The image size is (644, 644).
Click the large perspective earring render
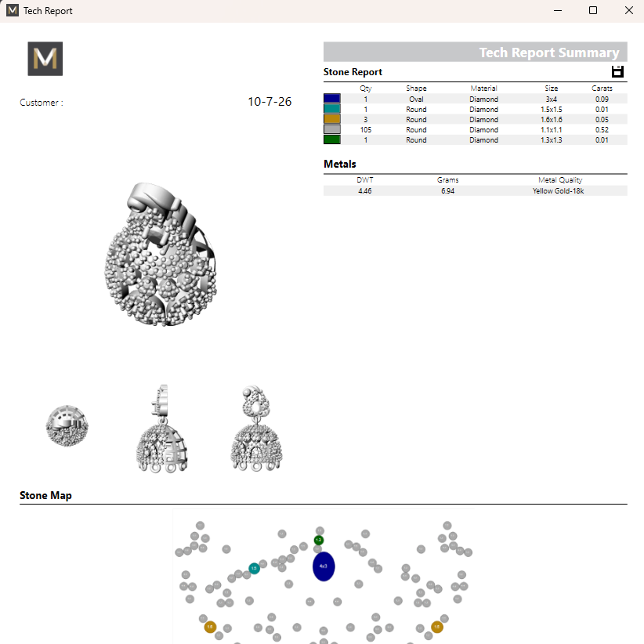click(161, 255)
